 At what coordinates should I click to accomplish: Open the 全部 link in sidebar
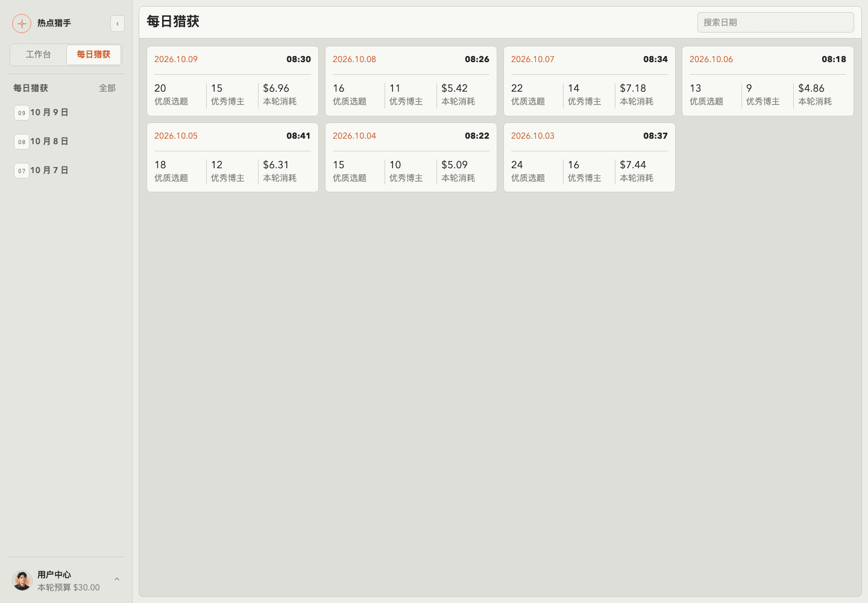pyautogui.click(x=107, y=88)
